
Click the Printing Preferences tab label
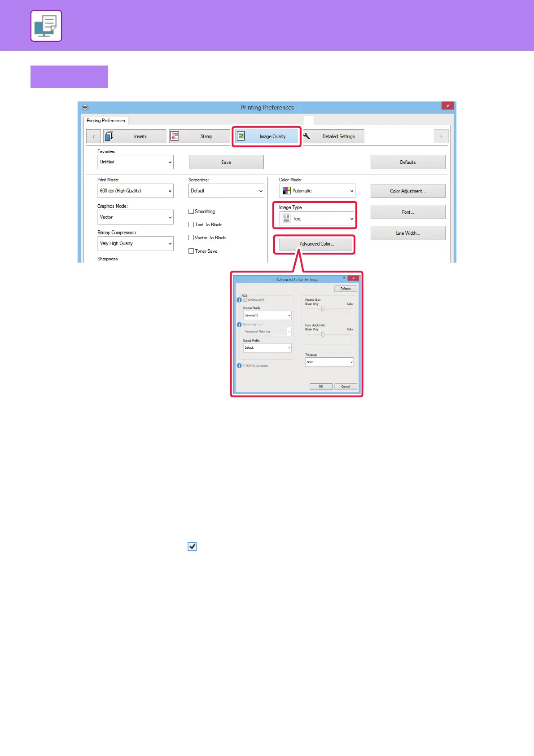(x=106, y=121)
